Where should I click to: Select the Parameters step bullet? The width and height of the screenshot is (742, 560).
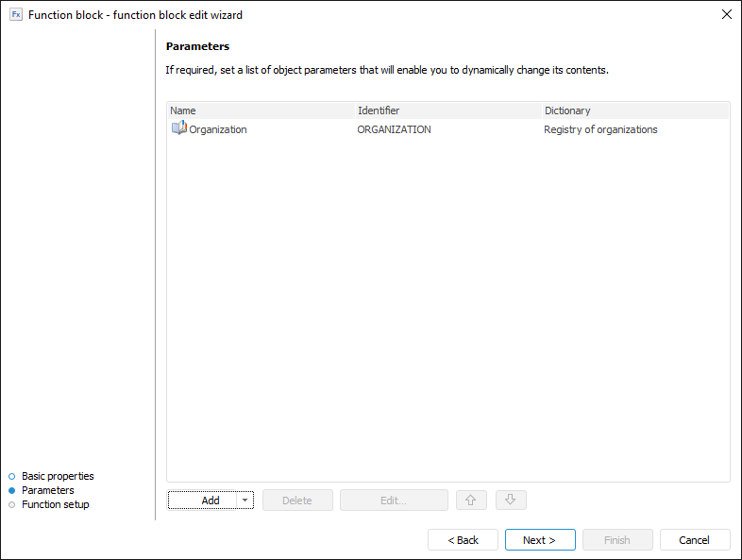tap(11, 490)
